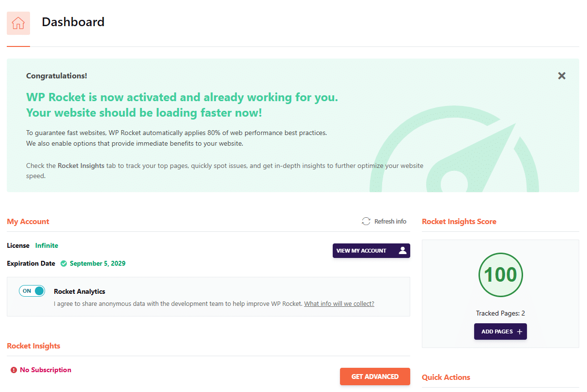Click the plus icon on Add Pages
The width and height of the screenshot is (587, 392).
coord(520,332)
